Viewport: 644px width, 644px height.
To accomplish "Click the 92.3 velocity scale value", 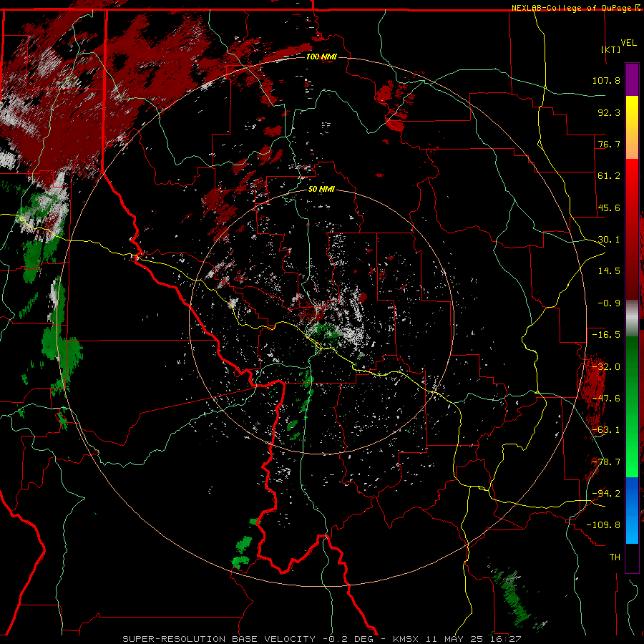I will pyautogui.click(x=609, y=112).
